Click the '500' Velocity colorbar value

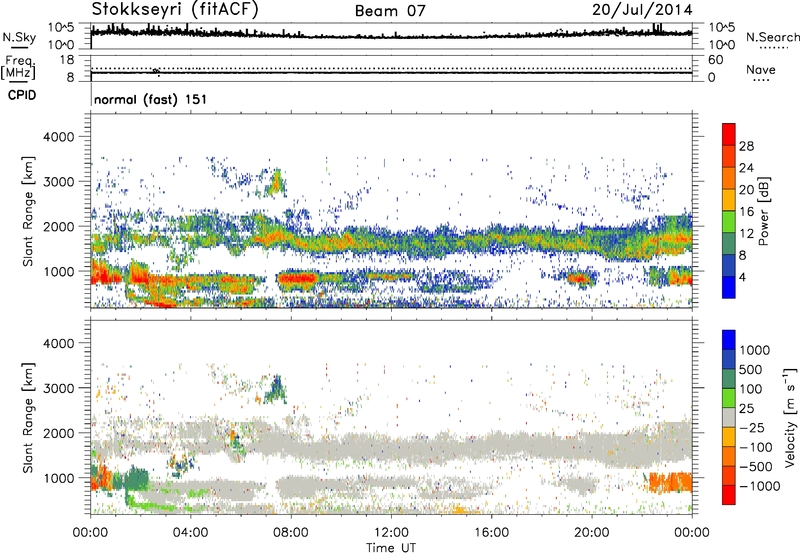click(751, 370)
